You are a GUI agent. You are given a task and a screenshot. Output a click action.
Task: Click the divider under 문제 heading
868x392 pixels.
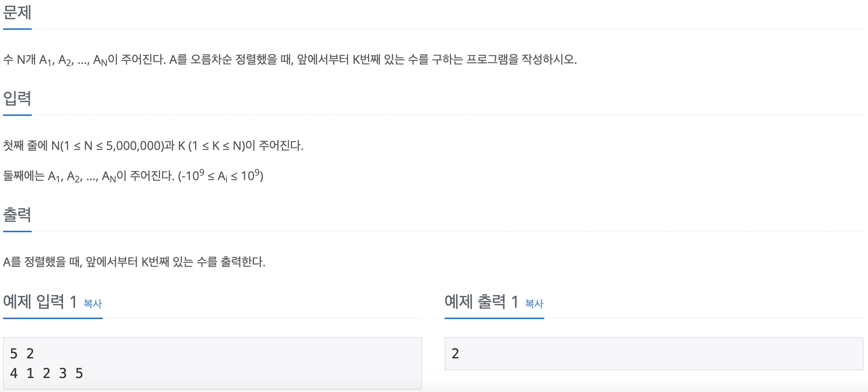tap(16, 28)
